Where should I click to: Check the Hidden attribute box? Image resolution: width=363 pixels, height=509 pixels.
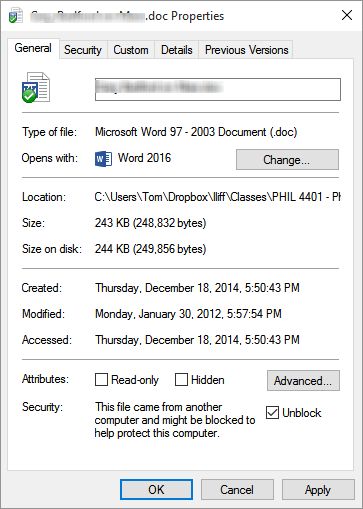coord(181,379)
